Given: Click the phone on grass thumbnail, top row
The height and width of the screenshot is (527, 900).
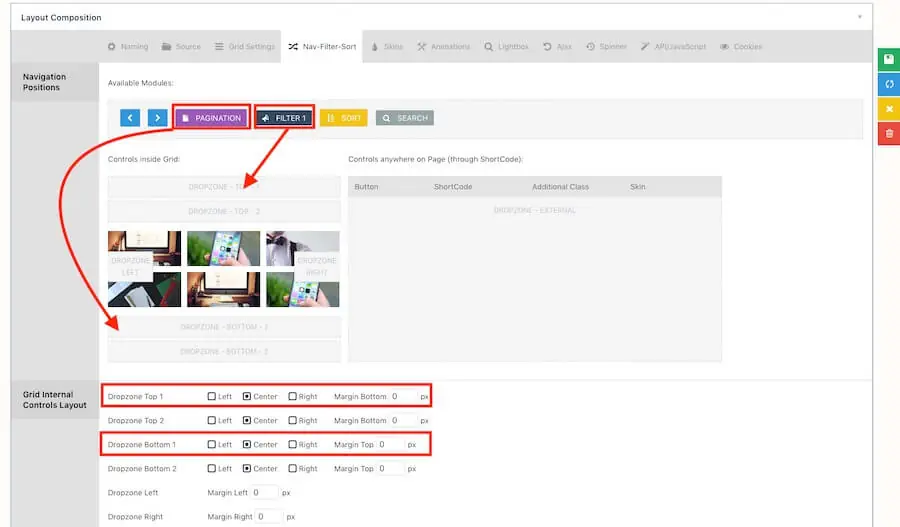Looking at the screenshot, I should pos(223,249).
